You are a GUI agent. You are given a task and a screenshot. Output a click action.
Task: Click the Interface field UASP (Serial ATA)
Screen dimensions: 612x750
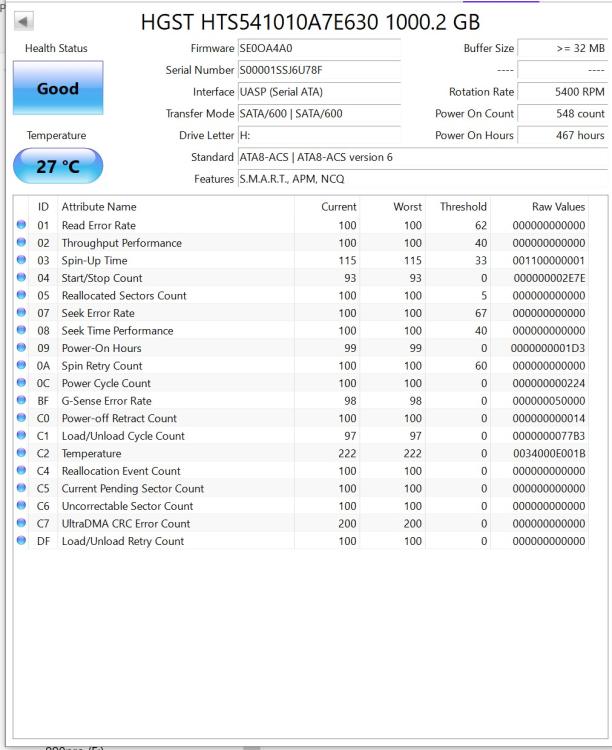[x=319, y=92]
